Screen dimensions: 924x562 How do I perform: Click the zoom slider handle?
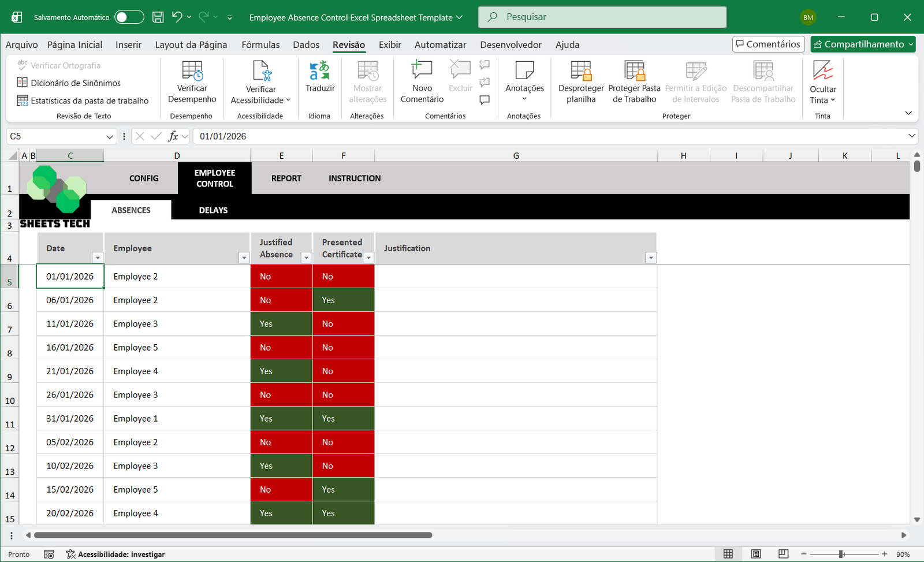(841, 554)
